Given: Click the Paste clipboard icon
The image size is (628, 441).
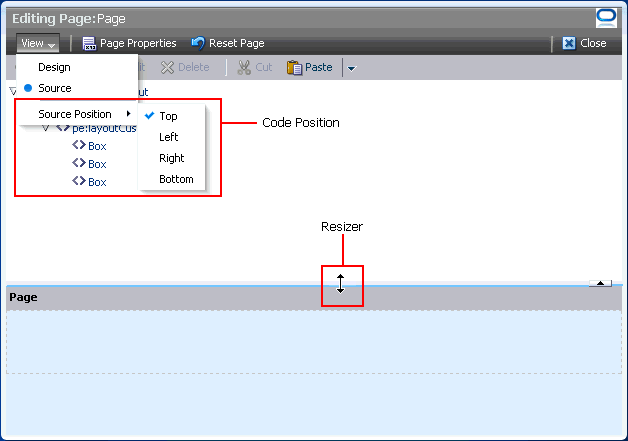Looking at the screenshot, I should click(x=294, y=67).
